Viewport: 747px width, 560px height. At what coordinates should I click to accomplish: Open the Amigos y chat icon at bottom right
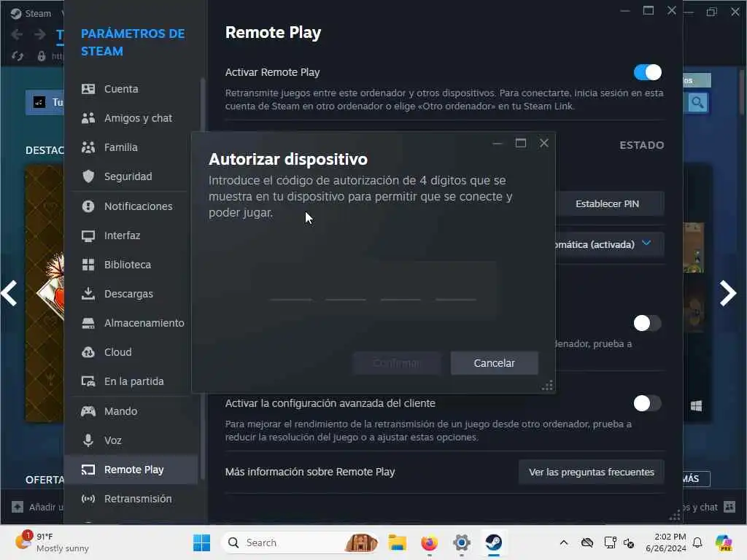coord(729,507)
